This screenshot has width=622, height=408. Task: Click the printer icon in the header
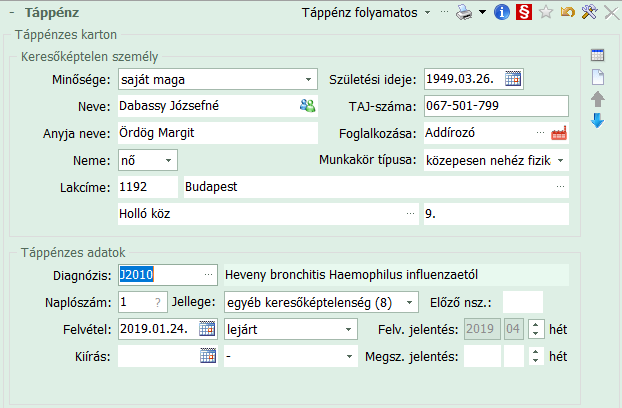click(463, 12)
